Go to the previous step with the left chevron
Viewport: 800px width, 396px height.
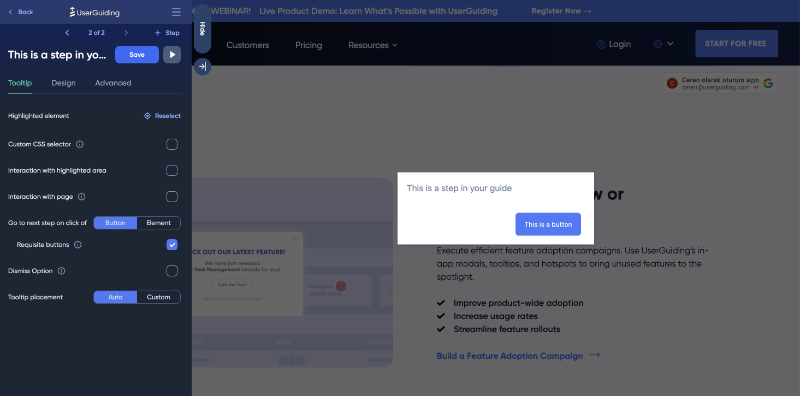pyautogui.click(x=67, y=33)
